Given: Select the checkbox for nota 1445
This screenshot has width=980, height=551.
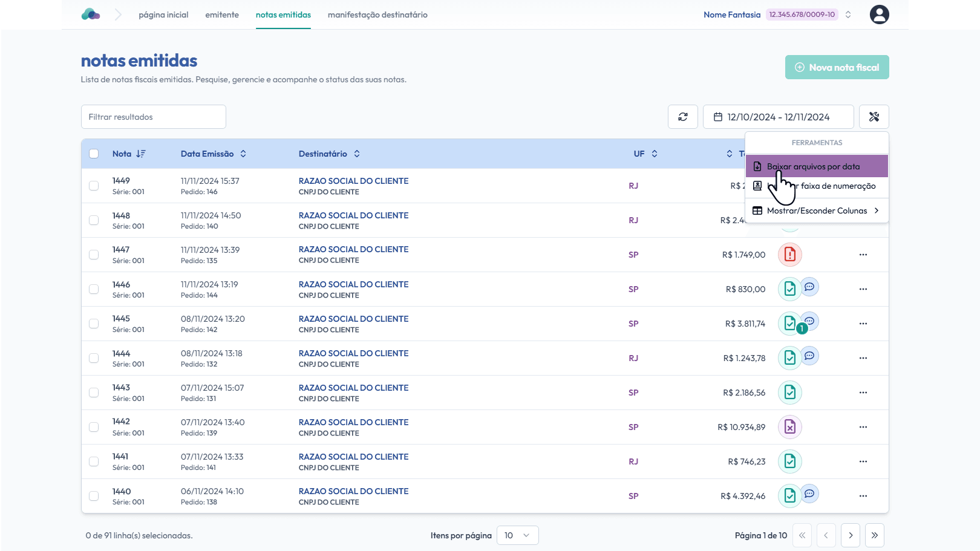Looking at the screenshot, I should tap(94, 323).
